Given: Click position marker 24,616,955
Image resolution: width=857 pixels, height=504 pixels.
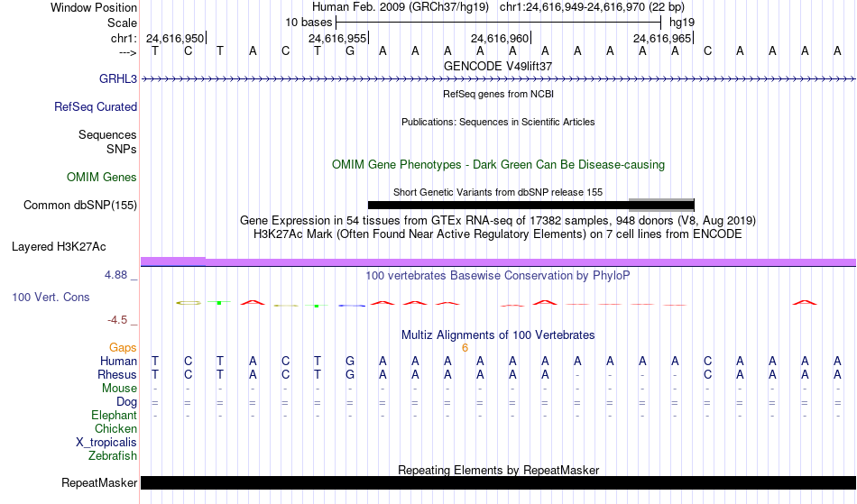Looking at the screenshot, I should [337, 38].
